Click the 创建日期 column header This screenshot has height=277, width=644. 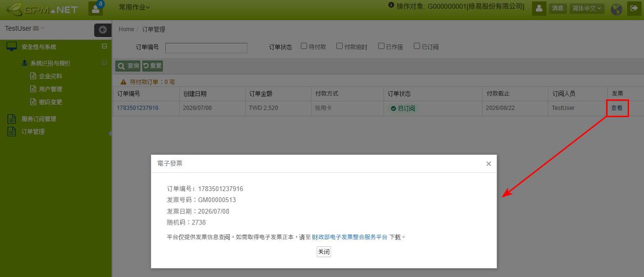tap(212, 94)
